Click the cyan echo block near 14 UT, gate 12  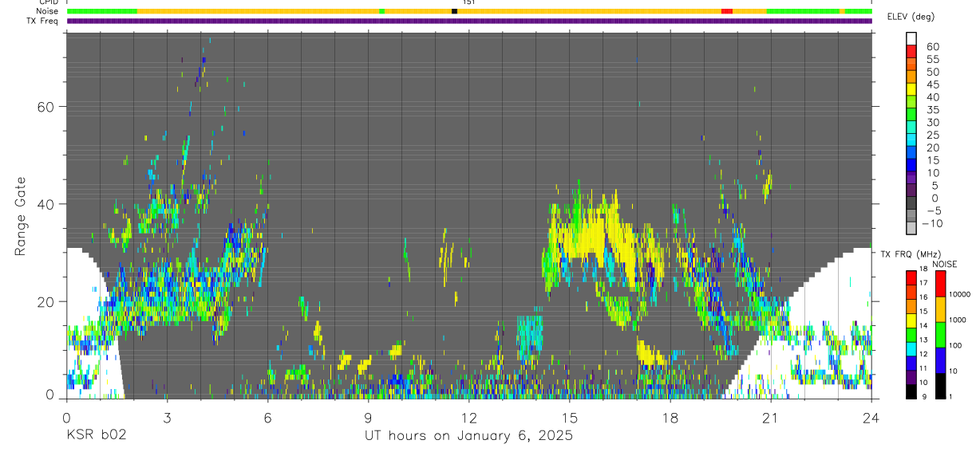click(x=529, y=337)
